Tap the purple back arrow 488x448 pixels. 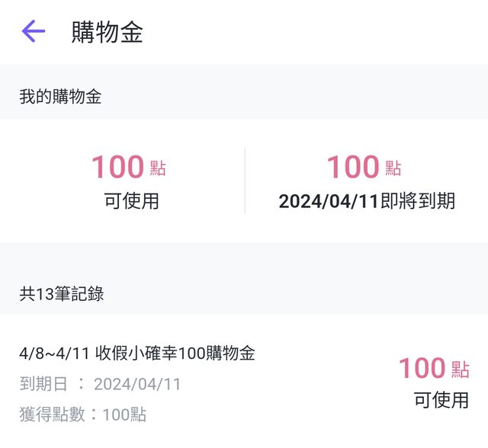pyautogui.click(x=34, y=31)
